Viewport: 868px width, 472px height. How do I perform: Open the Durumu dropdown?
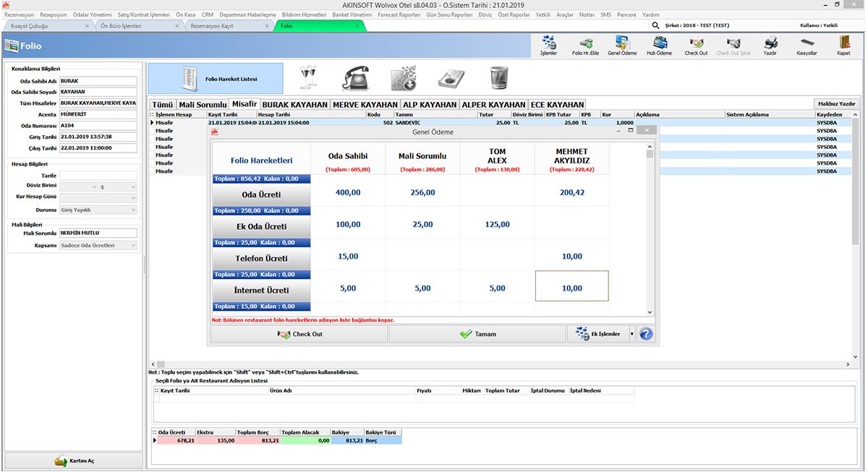(98, 210)
